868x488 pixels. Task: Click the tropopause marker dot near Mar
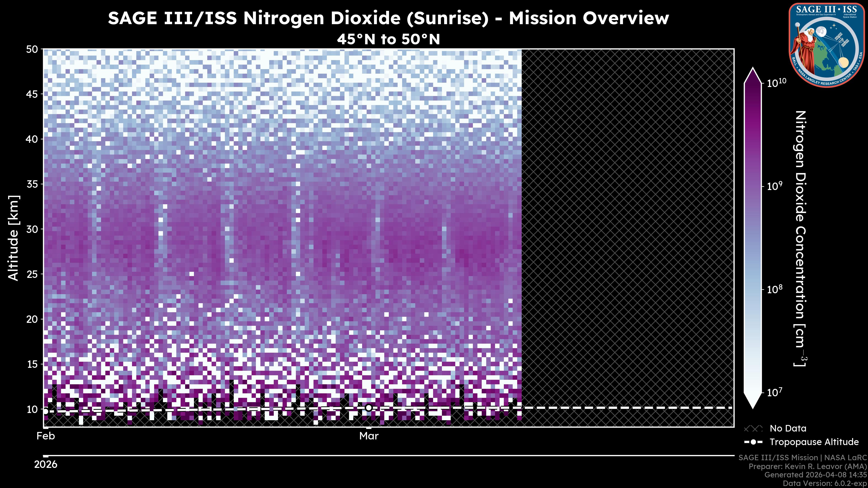point(369,408)
